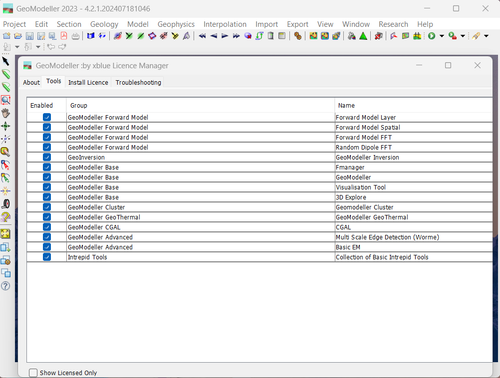The width and height of the screenshot is (500, 378).
Task: Click the New Project toolbar icon
Action: (x=7, y=36)
